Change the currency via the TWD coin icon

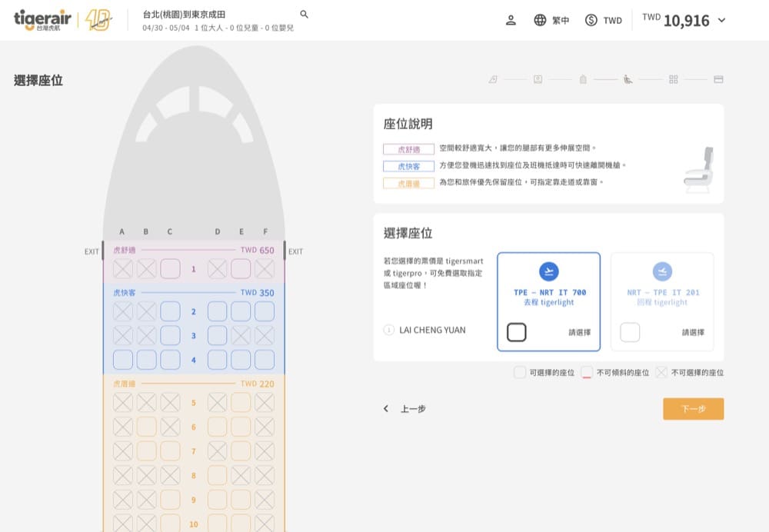591,20
